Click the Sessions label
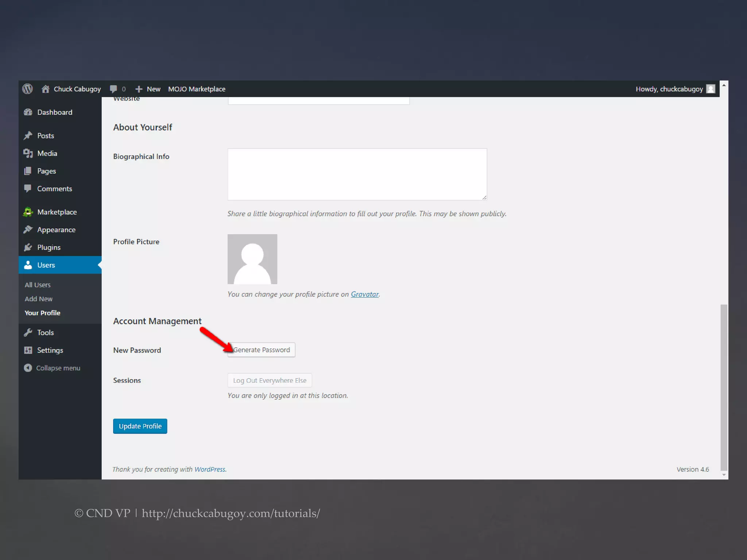The width and height of the screenshot is (747, 560). (x=127, y=380)
